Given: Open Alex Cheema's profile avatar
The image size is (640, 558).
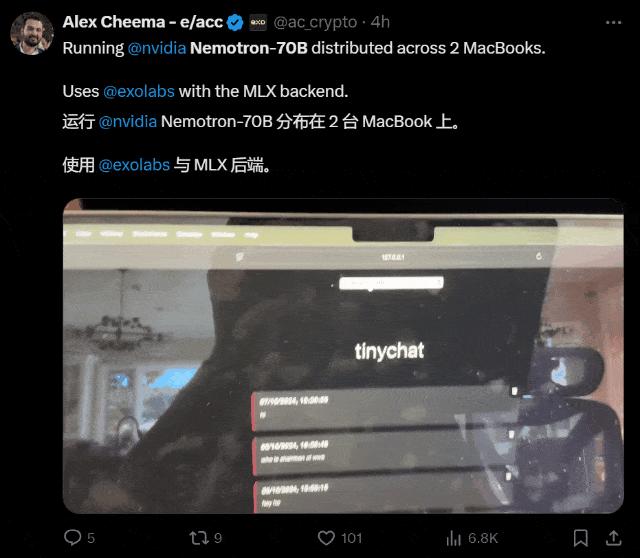Looking at the screenshot, I should click(32, 33).
